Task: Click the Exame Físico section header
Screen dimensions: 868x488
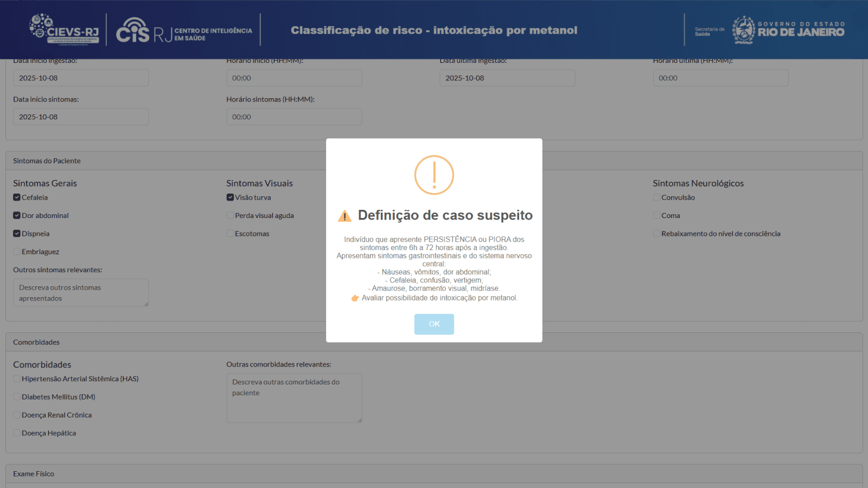Action: click(x=34, y=474)
